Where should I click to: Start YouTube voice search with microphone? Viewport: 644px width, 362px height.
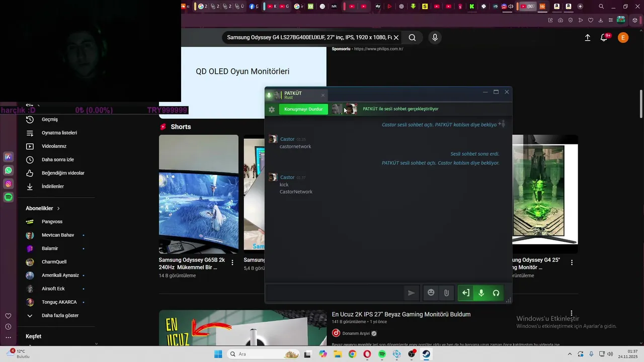(435, 37)
